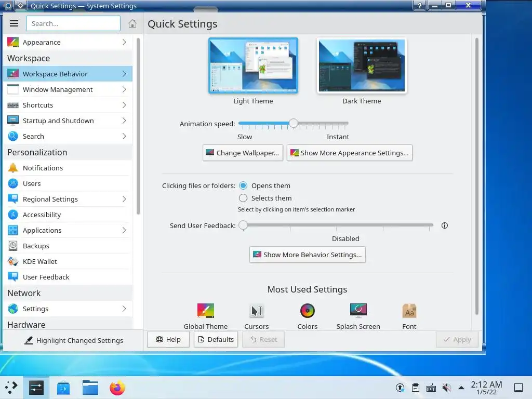Switch to System Settings taskbar entry
This screenshot has width=532, height=399.
pyautogui.click(x=36, y=388)
